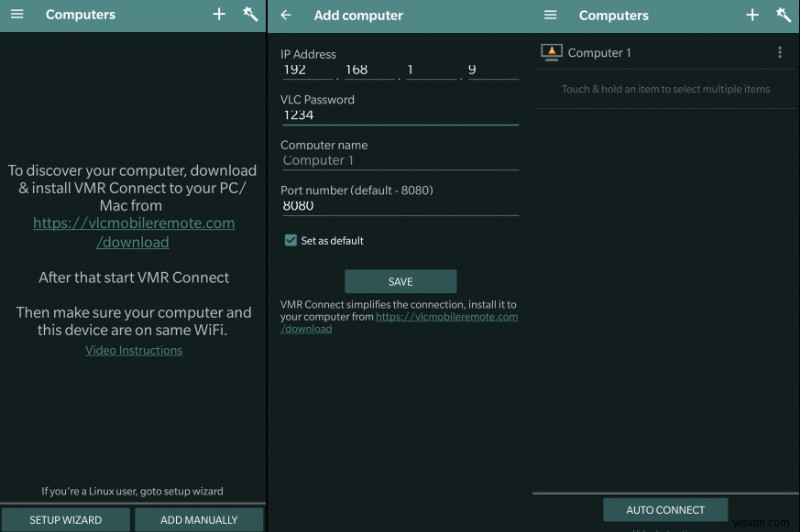Select Computer 1 in the list

665,53
